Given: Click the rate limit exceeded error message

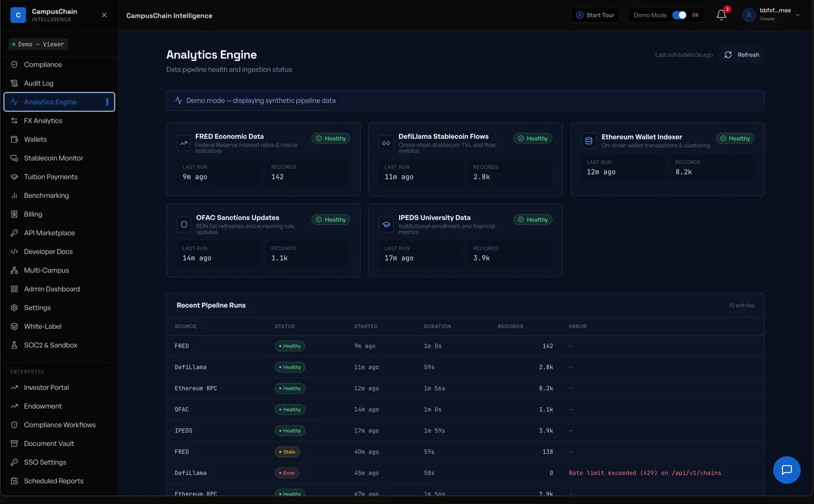Looking at the screenshot, I should tap(645, 473).
